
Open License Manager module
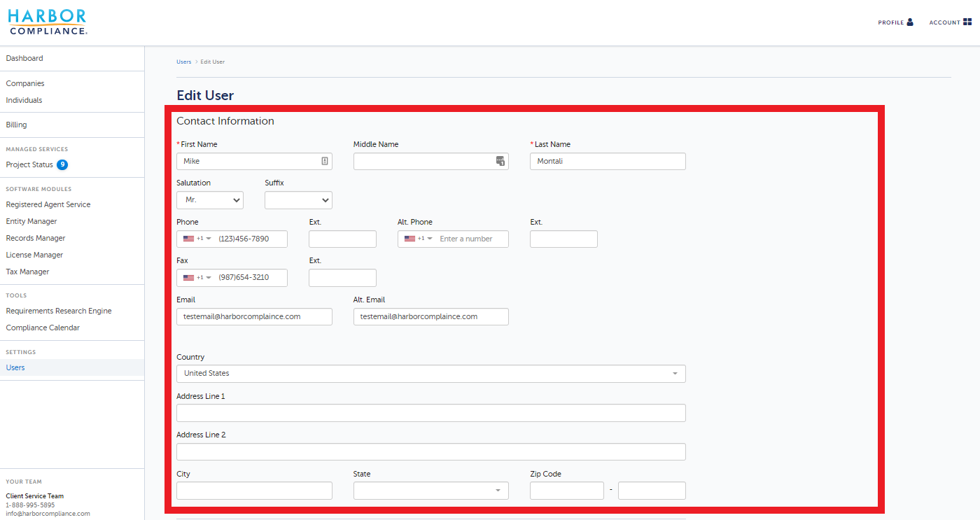pos(34,255)
